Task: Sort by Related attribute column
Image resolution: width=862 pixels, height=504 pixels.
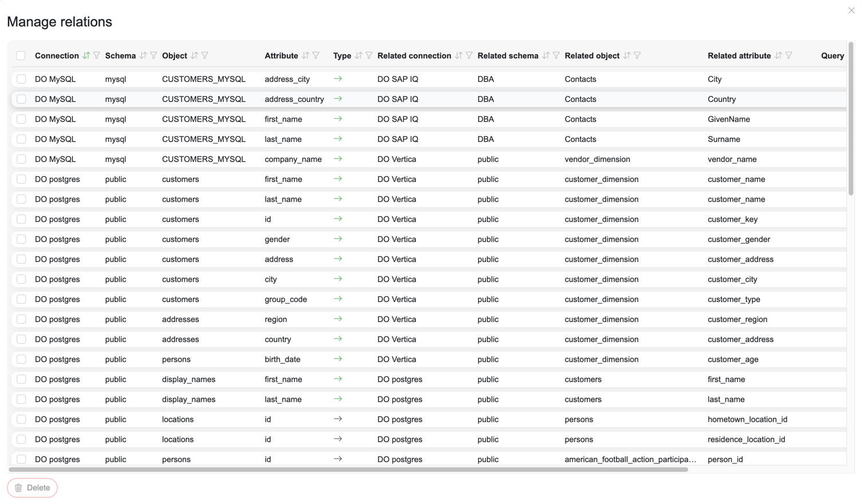Action: (778, 55)
